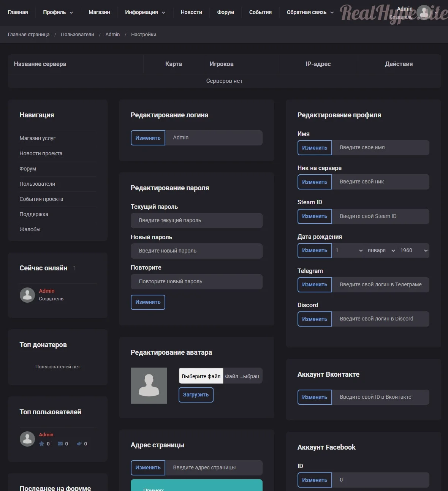Viewport: 448px width, 491px height.
Task: Click the avatar preview image in Редактирование аватара
Action: (149, 385)
